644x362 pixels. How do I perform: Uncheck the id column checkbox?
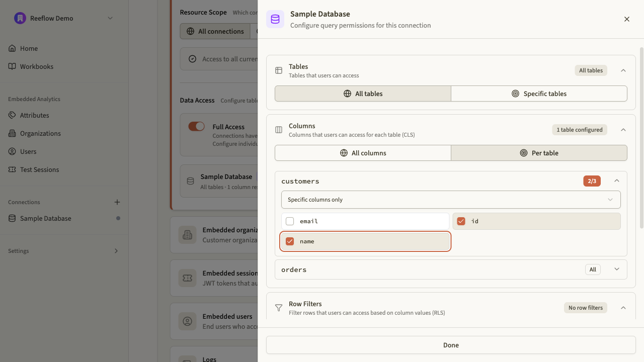461,221
